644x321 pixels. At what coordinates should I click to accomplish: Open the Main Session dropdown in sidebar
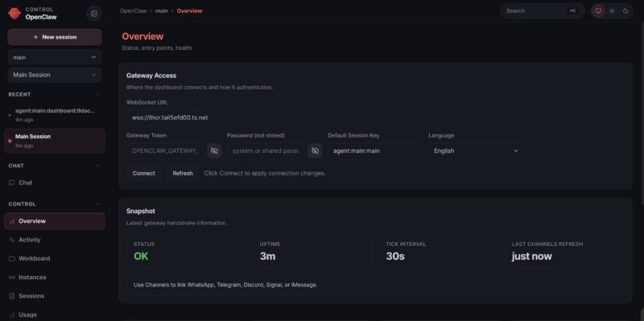(55, 75)
